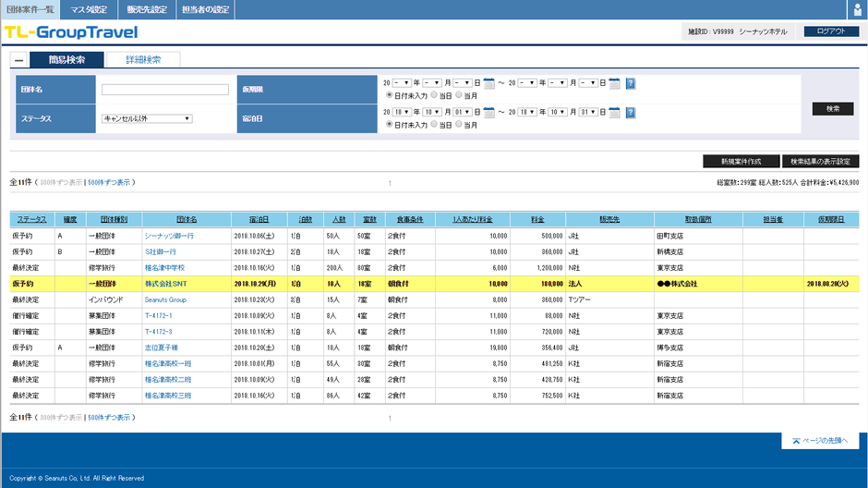Screen dimensions: 868x488
Task: Open the 仮期限 start date calendar picker
Action: click(489, 83)
